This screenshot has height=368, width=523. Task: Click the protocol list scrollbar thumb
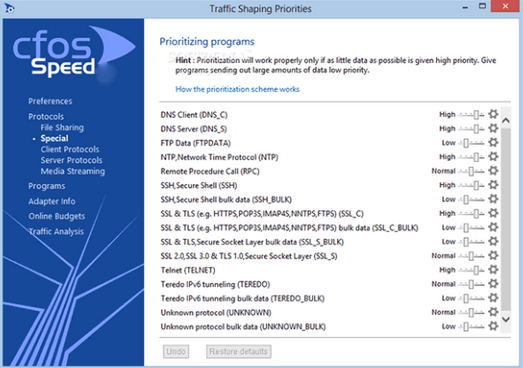[506, 219]
